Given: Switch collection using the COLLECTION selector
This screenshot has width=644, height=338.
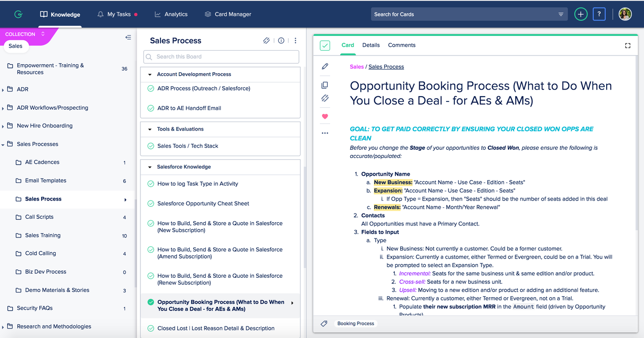Looking at the screenshot, I should (x=25, y=34).
